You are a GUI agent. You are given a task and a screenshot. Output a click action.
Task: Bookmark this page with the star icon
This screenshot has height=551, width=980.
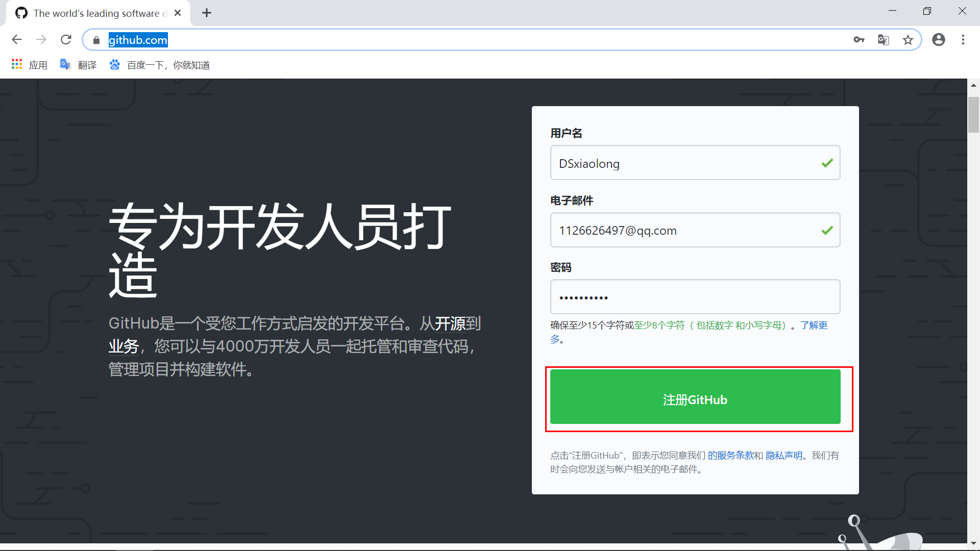pos(908,40)
